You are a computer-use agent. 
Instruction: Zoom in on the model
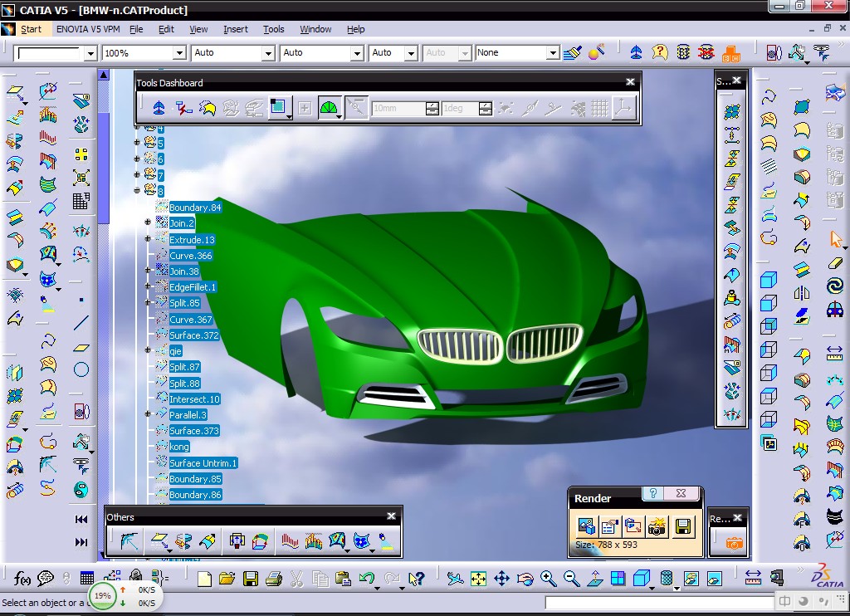coord(548,579)
